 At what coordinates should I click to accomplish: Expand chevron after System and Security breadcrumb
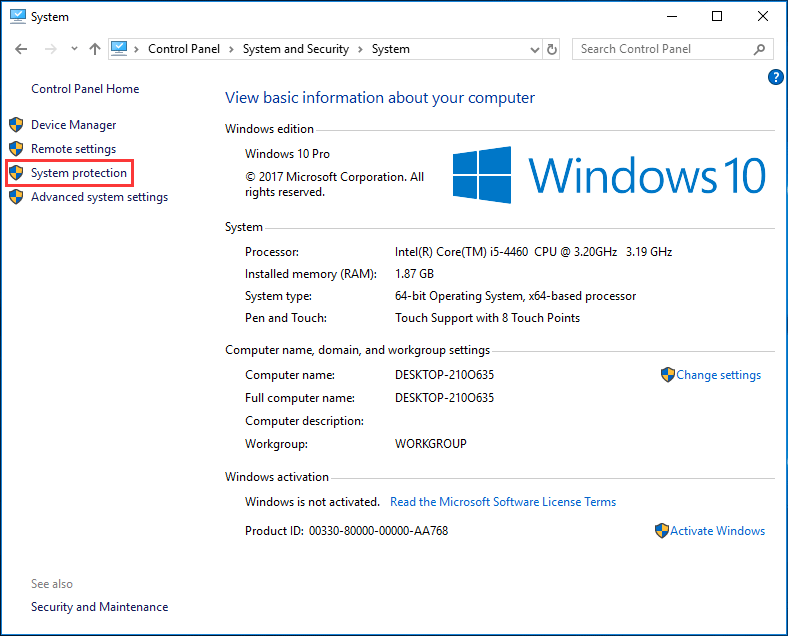[x=360, y=49]
